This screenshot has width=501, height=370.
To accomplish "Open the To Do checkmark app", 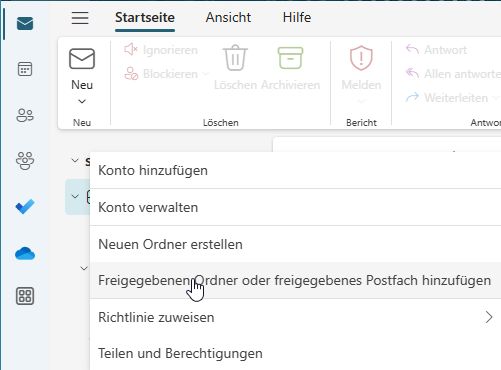I will [25, 206].
